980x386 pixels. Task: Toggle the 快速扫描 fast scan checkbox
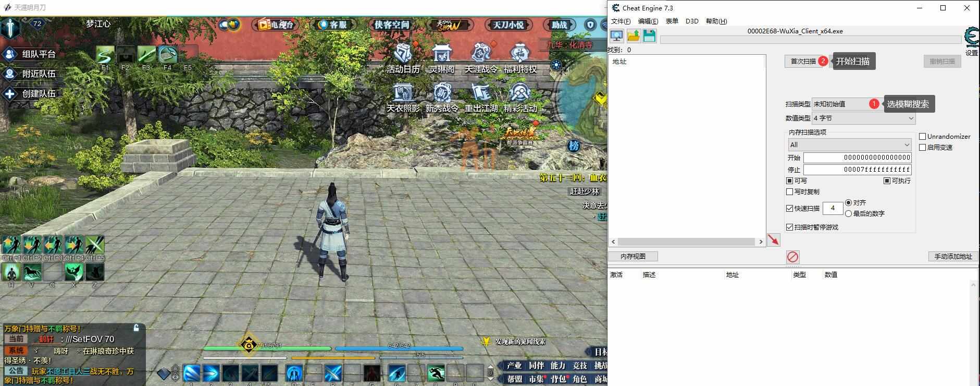(789, 208)
